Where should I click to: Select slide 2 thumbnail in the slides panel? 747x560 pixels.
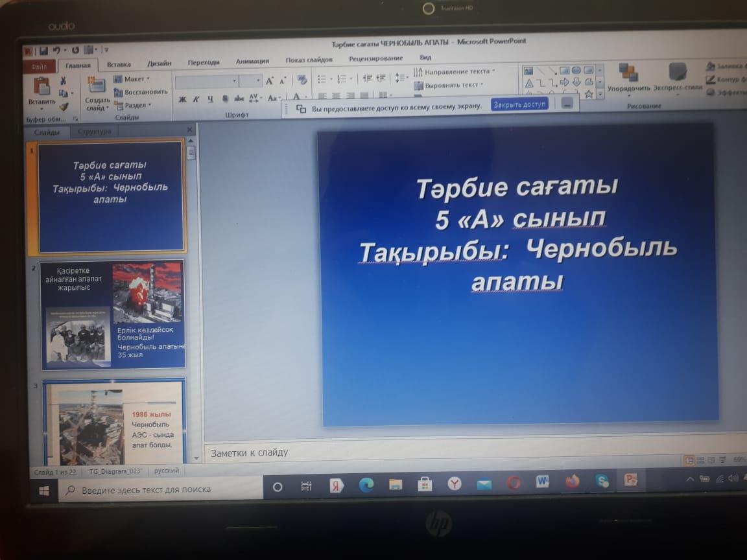pos(113,314)
